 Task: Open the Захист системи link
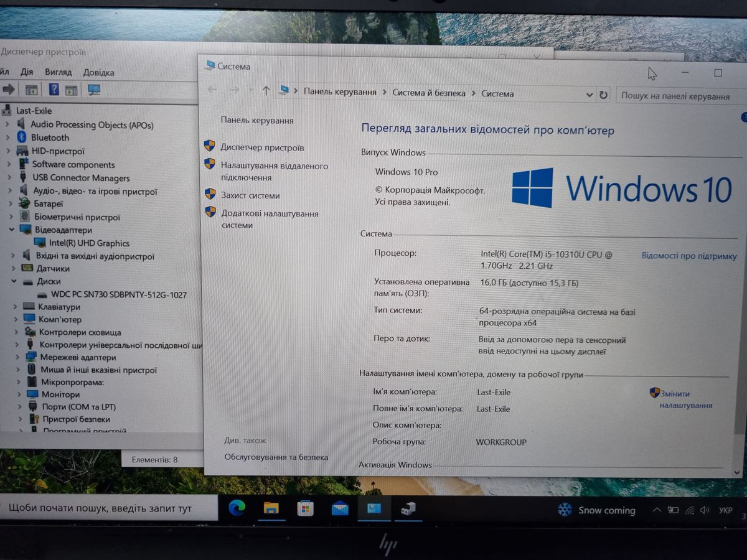click(x=250, y=195)
